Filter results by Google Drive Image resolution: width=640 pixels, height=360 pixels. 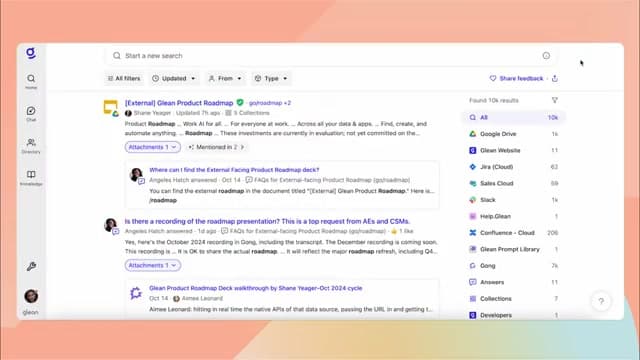point(513,134)
